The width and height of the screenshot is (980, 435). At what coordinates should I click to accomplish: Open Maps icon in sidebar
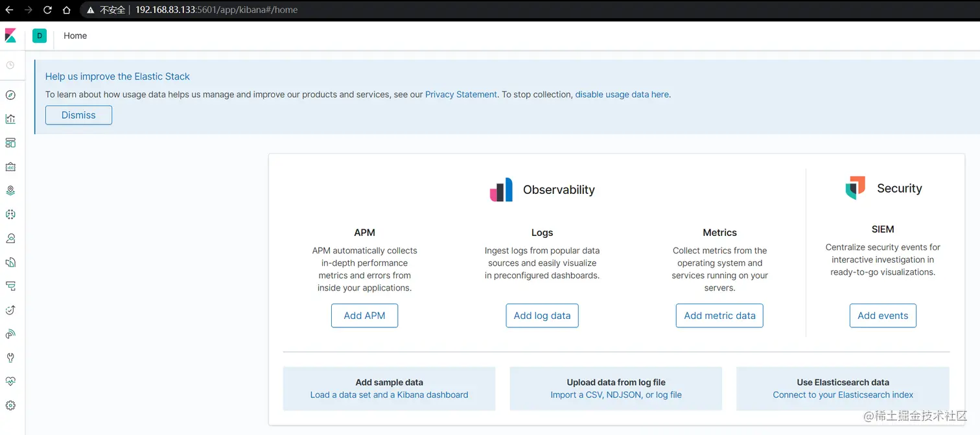tap(10, 191)
